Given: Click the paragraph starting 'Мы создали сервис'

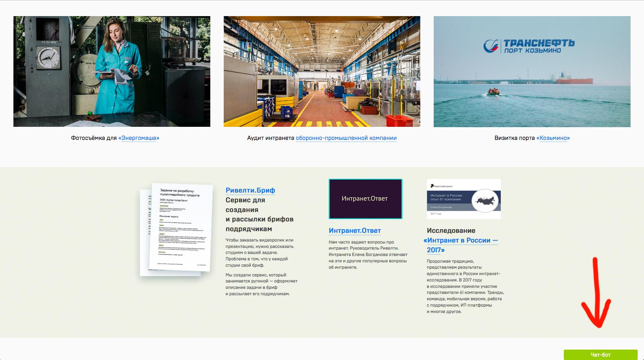Looking at the screenshot, I should click(261, 284).
